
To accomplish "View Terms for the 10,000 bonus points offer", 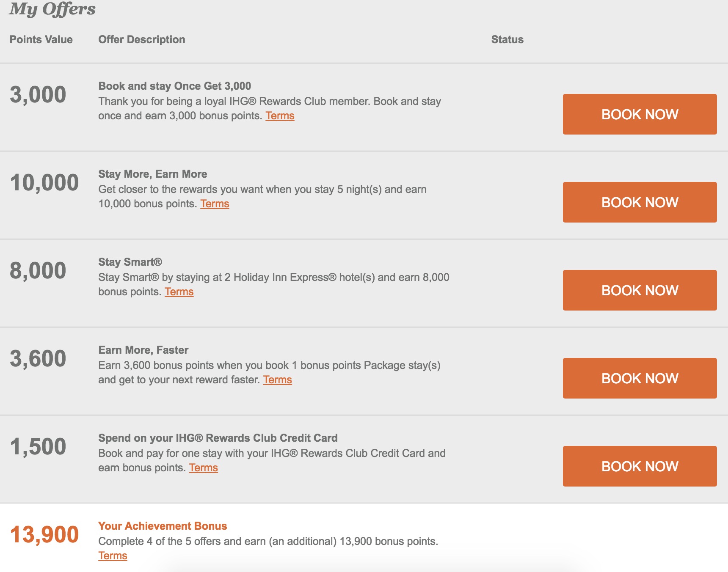I will pyautogui.click(x=215, y=204).
